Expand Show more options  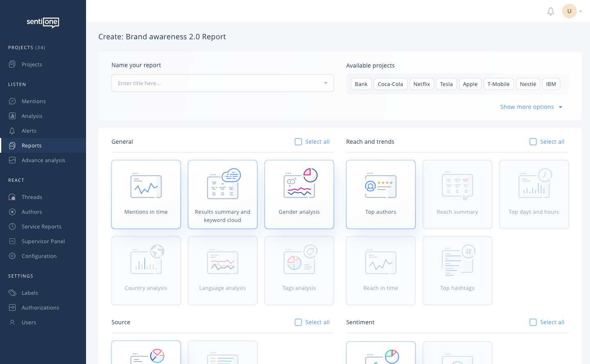pos(531,107)
